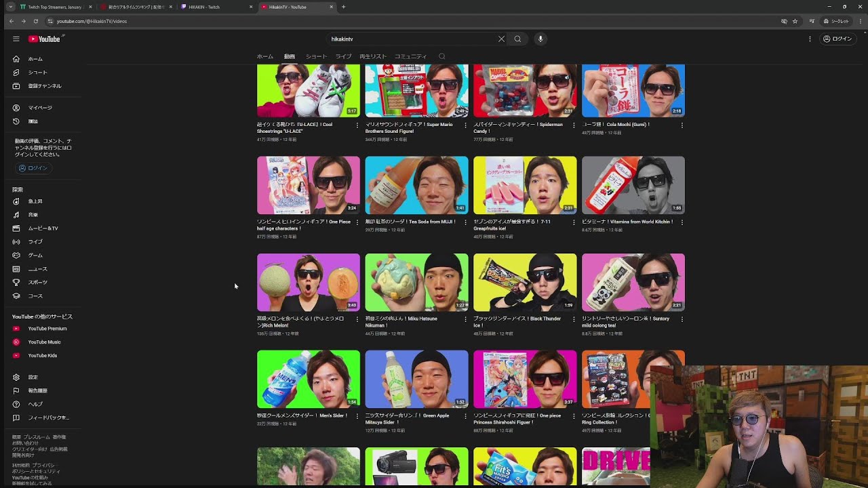
Task: Open the Vitamina from World Kitchin video title
Action: click(628, 222)
